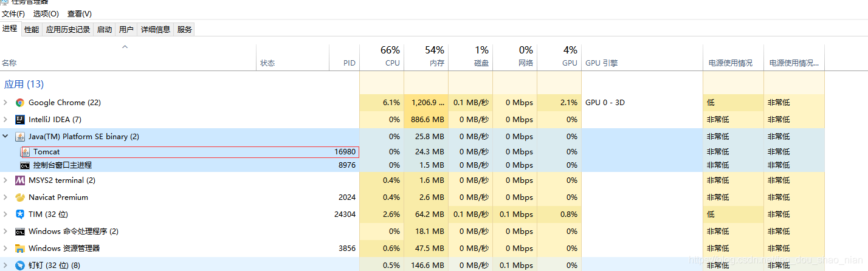Click TIM network value 0.1 Mbps
868x271 pixels.
pos(516,214)
